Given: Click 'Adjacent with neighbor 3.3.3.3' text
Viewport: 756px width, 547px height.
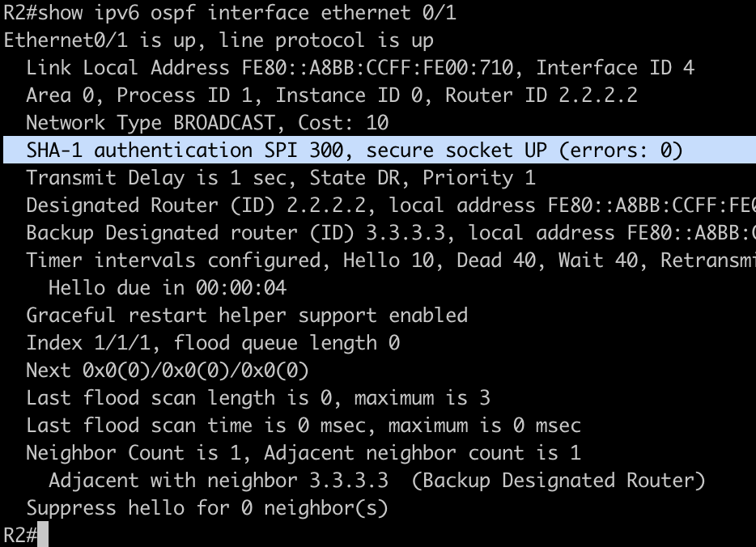Looking at the screenshot, I should point(218,481).
